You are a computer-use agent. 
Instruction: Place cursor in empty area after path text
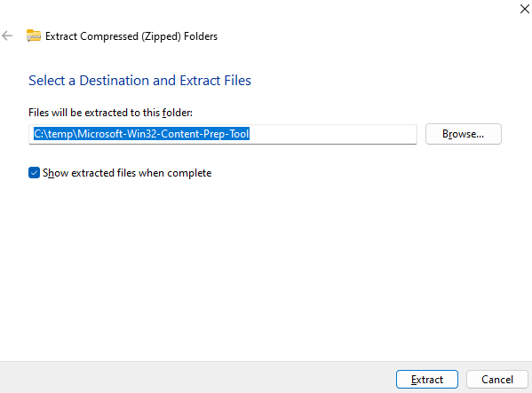[x=332, y=134]
